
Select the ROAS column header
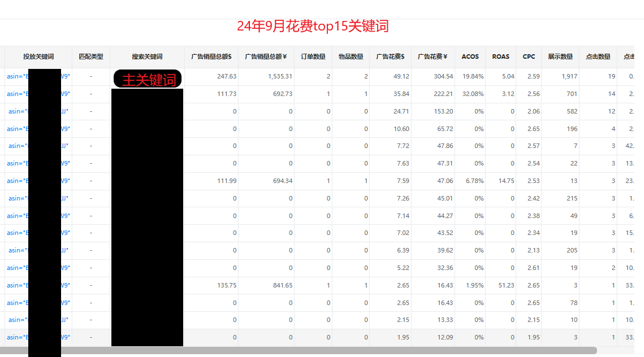click(x=500, y=56)
